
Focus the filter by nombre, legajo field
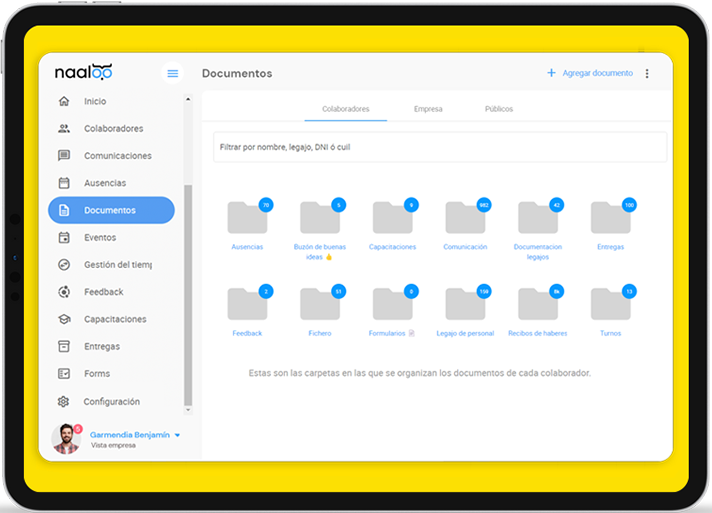pos(440,147)
